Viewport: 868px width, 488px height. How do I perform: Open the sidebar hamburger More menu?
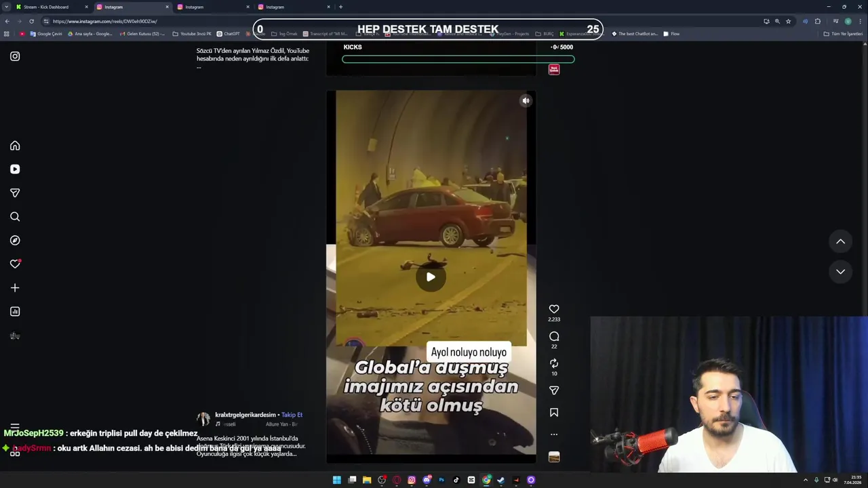tap(15, 428)
